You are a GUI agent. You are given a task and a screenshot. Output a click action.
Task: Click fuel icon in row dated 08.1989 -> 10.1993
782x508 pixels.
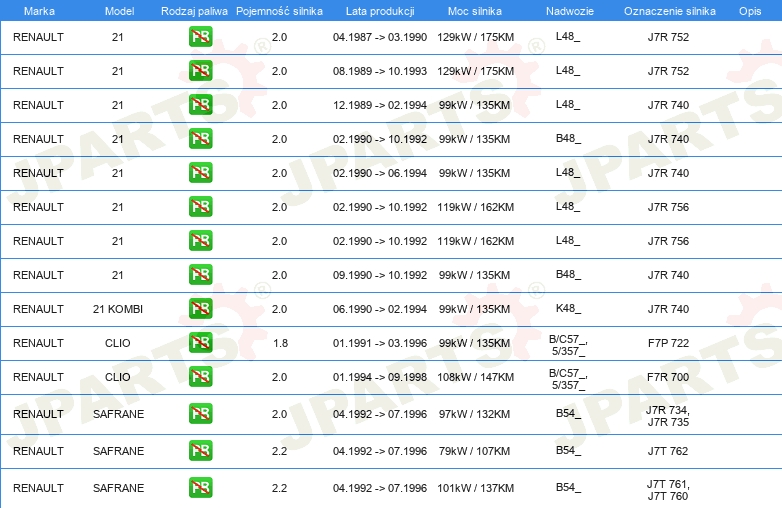coord(200,71)
